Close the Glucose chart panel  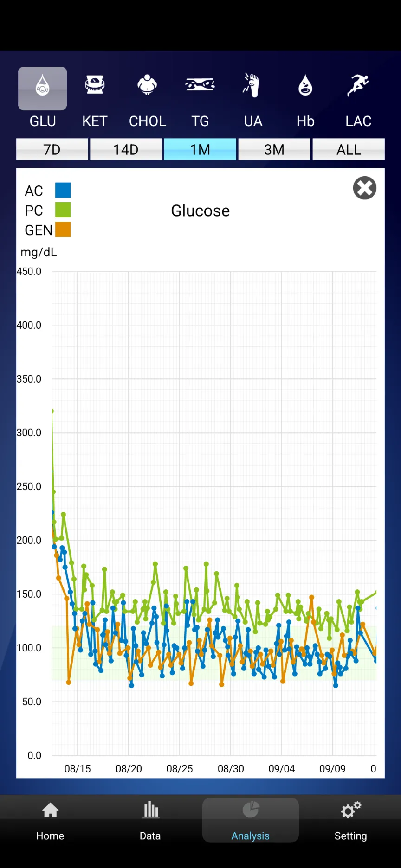click(365, 188)
